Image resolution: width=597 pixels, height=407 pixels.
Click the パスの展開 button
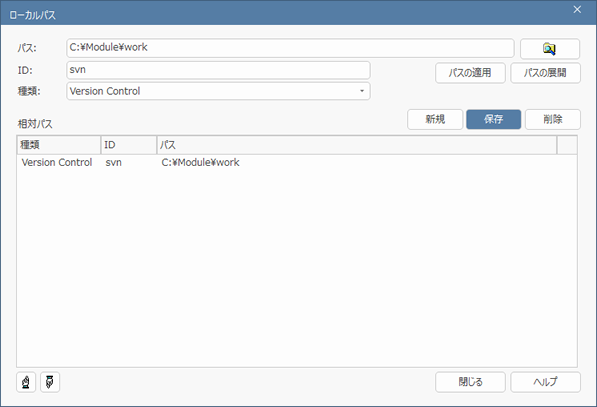(545, 73)
